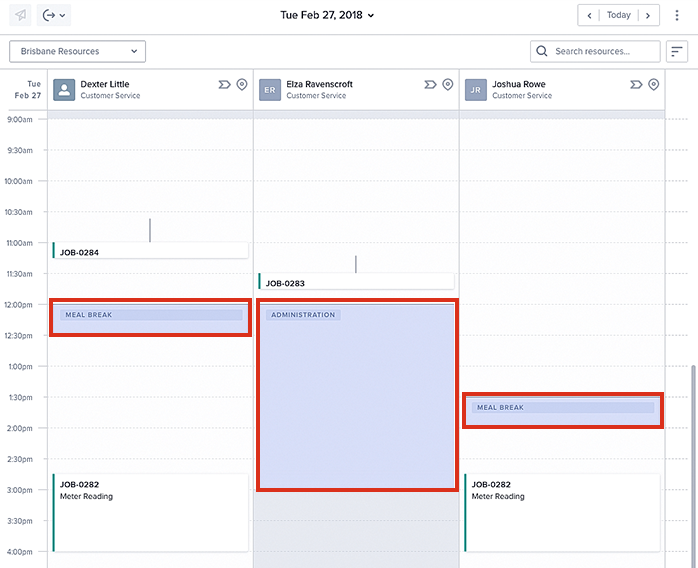This screenshot has width=698, height=568.
Task: Go to the previous day
Action: tap(590, 15)
